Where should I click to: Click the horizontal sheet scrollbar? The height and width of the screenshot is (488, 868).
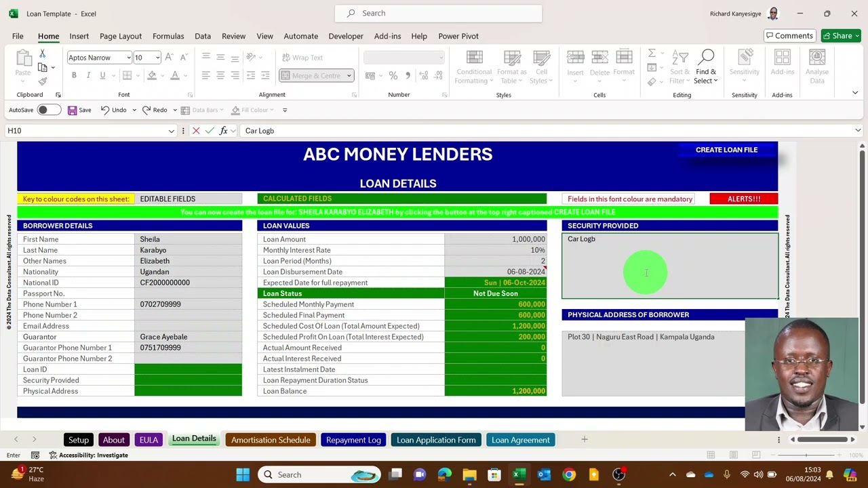point(824,440)
